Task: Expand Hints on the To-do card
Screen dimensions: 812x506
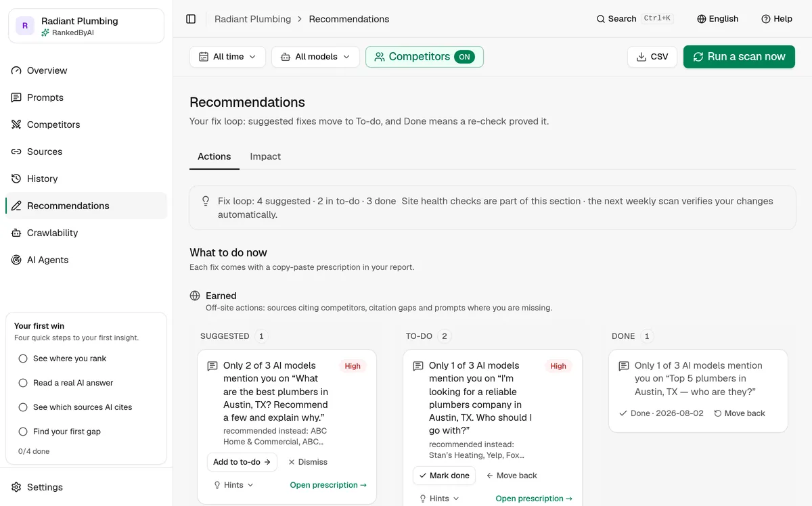Action: tap(439, 499)
